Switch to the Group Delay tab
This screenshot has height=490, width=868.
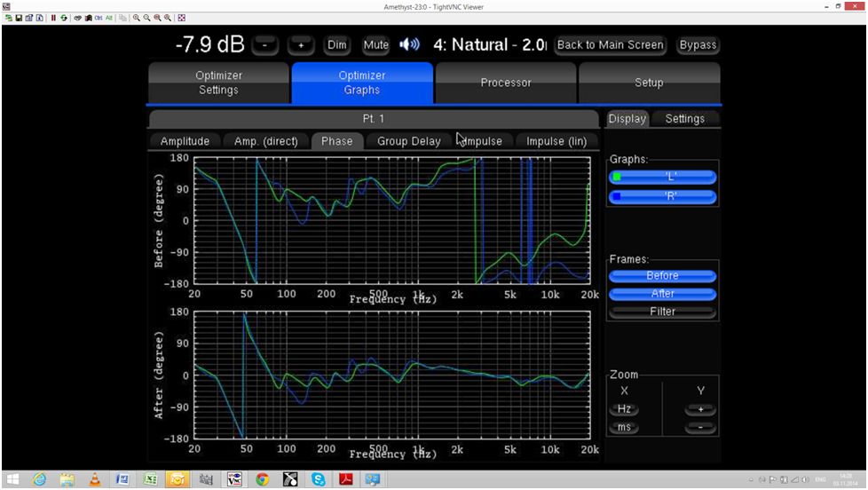pos(408,141)
